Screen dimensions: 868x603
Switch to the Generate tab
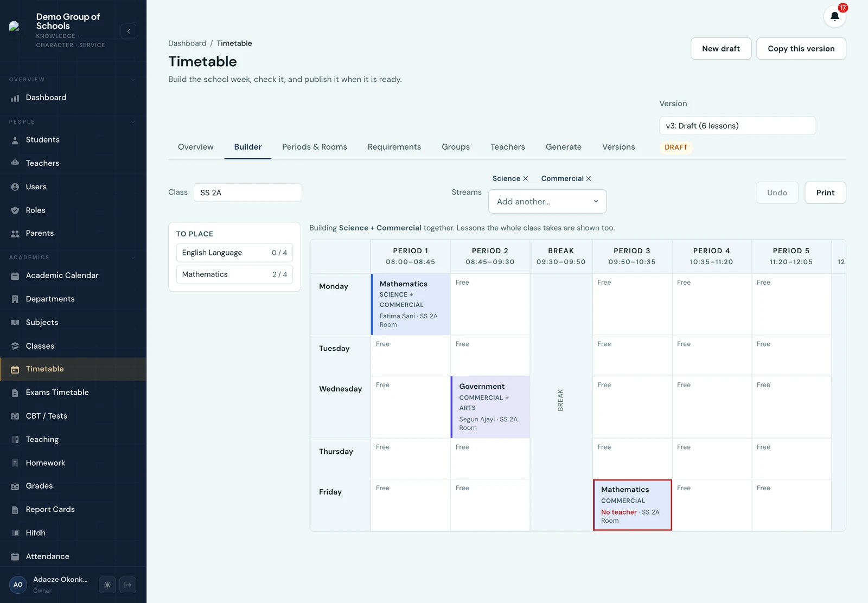[563, 147]
